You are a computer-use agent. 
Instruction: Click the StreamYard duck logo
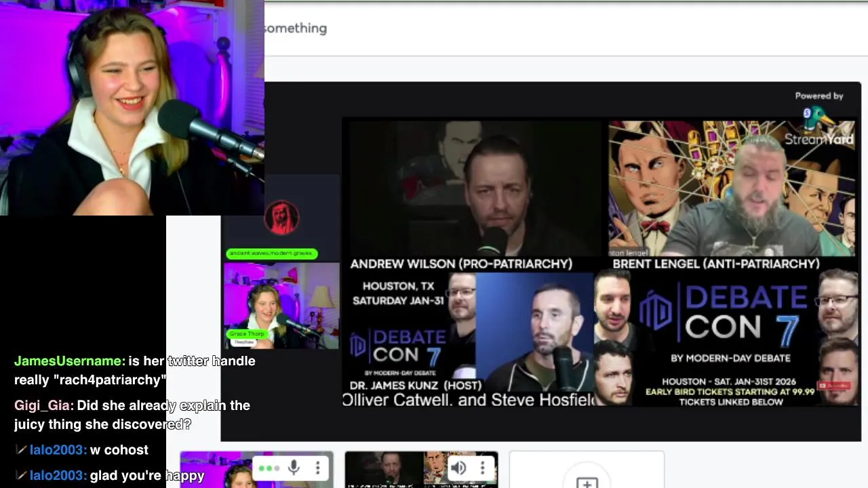tap(820, 119)
